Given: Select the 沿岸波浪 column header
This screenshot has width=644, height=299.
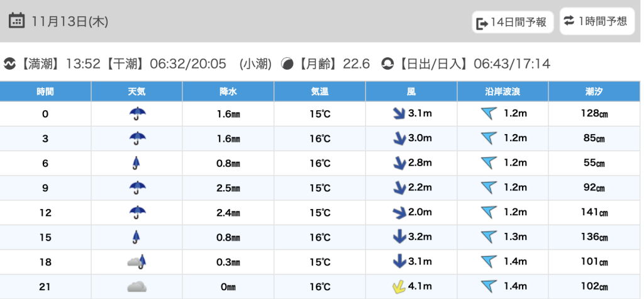Looking at the screenshot, I should click(502, 91).
